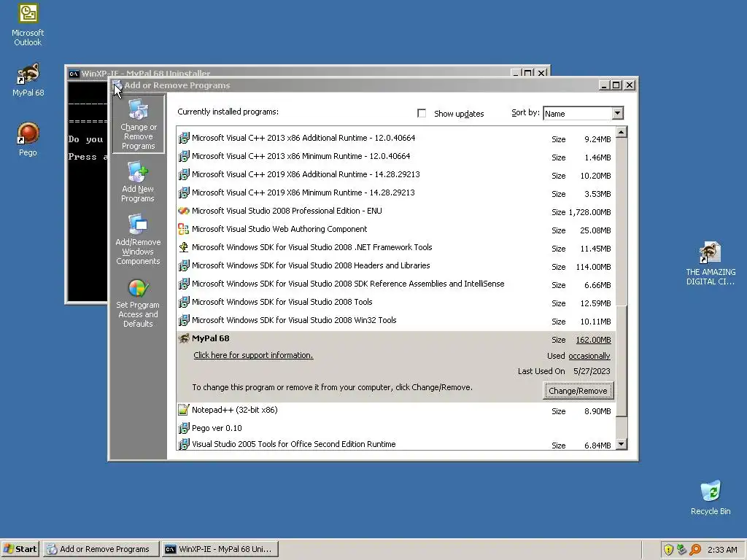Click the Change/Remove button for MyPal 68
The image size is (747, 560).
578,391
